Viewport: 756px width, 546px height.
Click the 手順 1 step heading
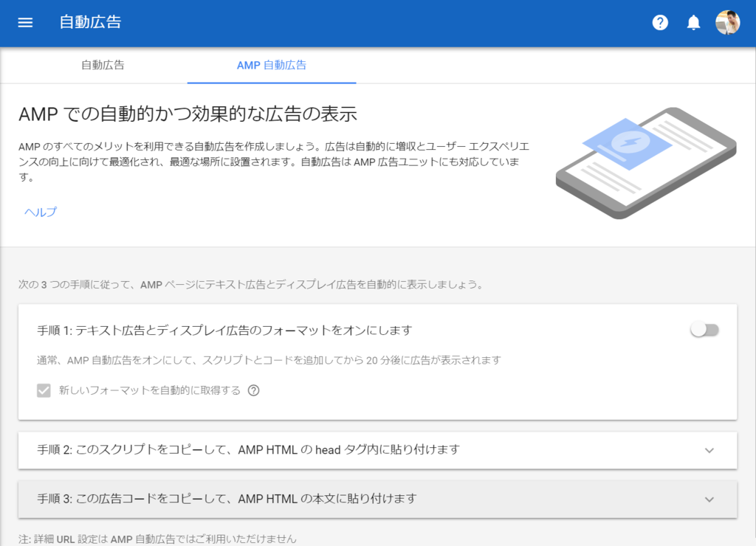click(x=221, y=331)
